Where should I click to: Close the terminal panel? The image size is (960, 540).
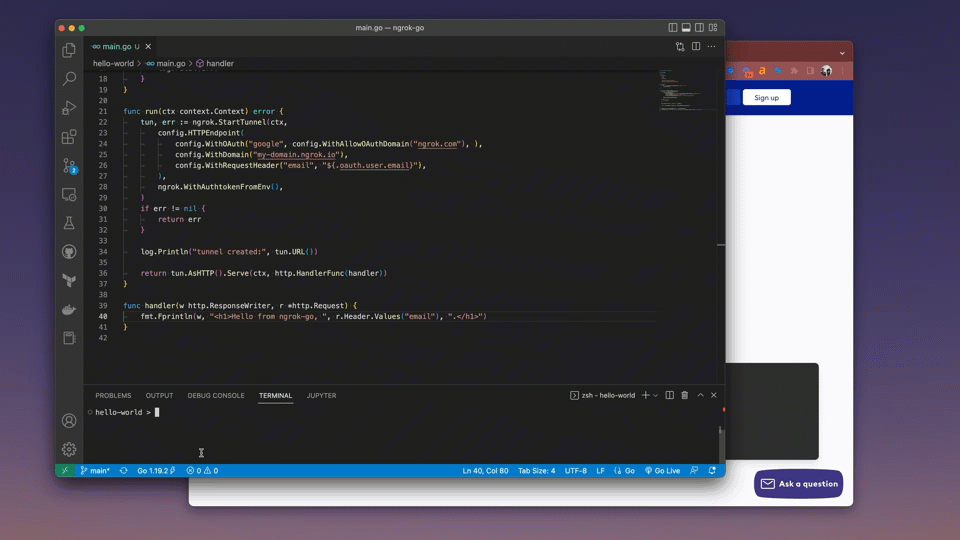(x=714, y=396)
